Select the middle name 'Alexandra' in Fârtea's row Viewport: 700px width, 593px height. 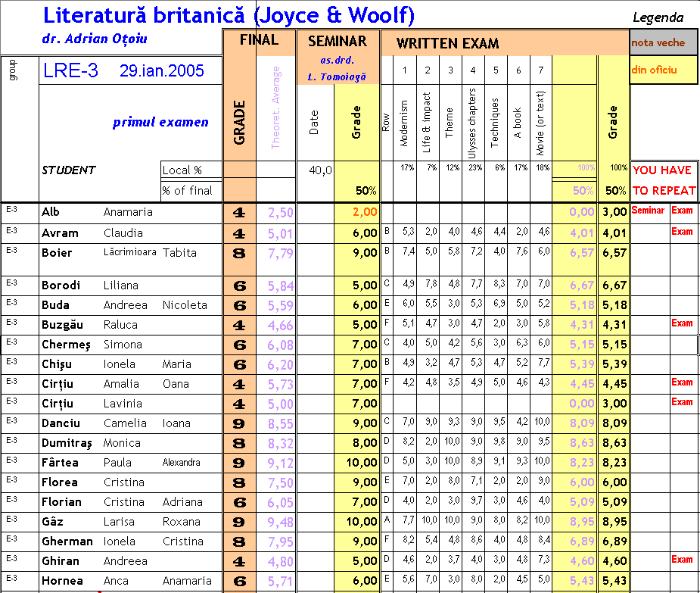182,463
